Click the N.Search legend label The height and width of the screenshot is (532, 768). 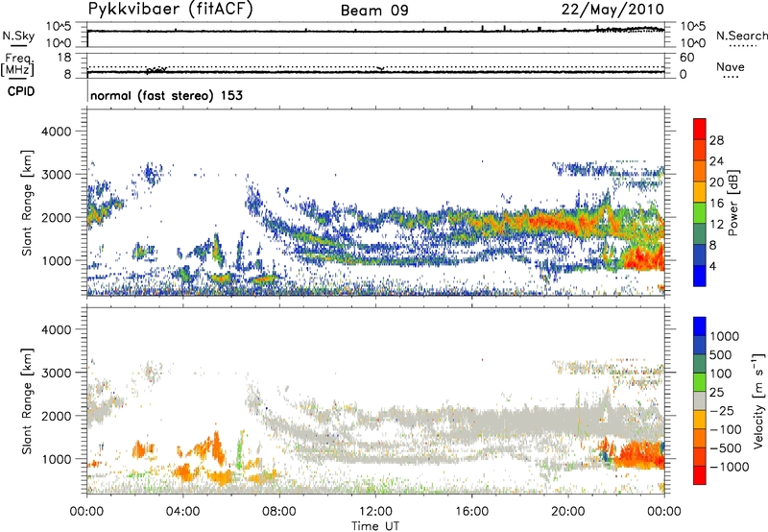[x=741, y=36]
